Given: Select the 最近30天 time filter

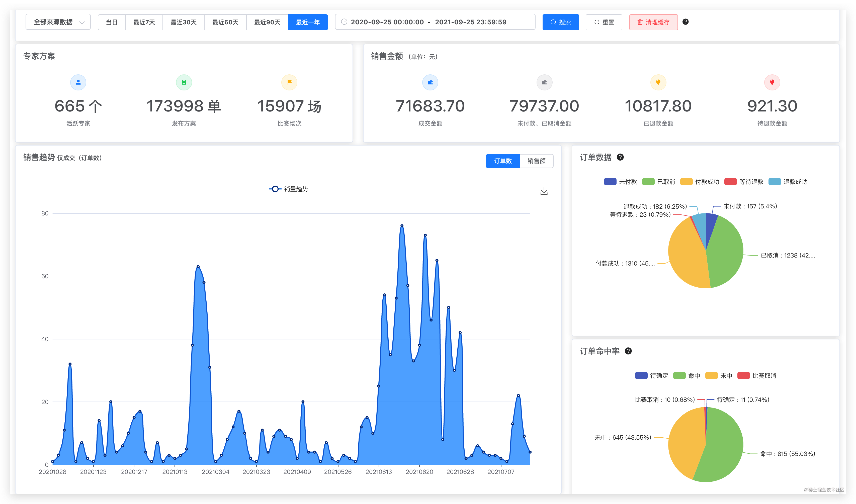Looking at the screenshot, I should (183, 22).
